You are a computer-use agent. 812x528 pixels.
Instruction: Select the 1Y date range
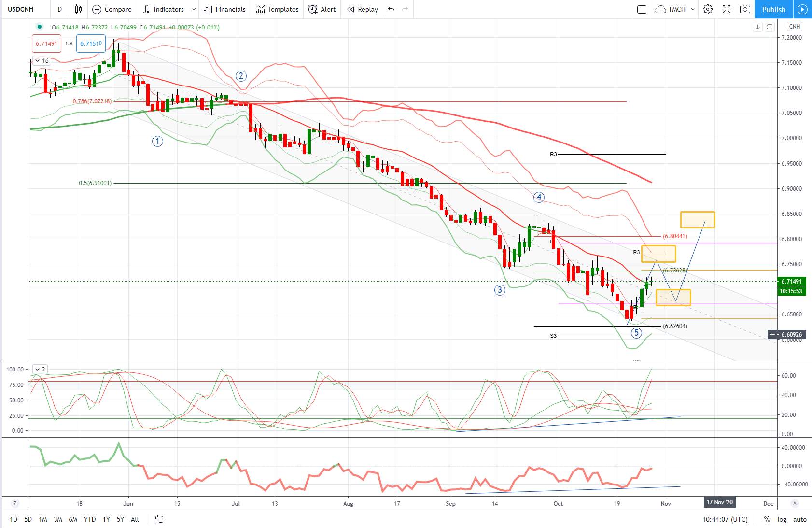(106, 519)
